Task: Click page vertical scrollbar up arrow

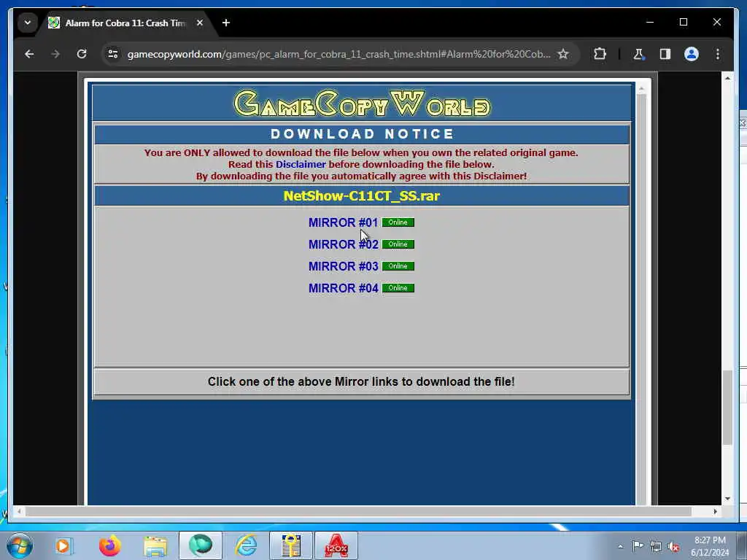Action: [x=727, y=78]
